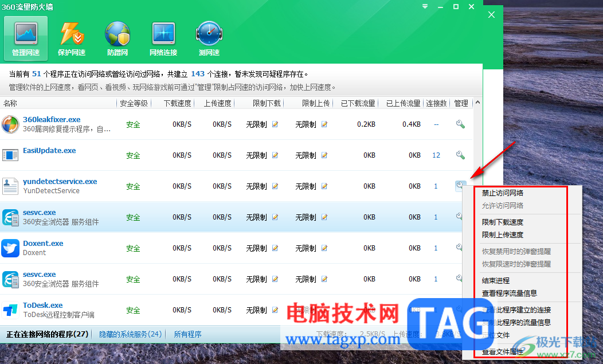Select 恢复限速时的弹窗提醒 menu entry
The height and width of the screenshot is (364, 603).
(516, 264)
